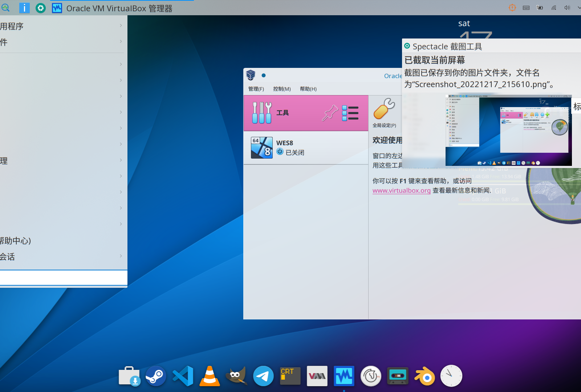Adjust volume via the tray speaker icon
Viewport: 581px width, 392px height.
click(x=566, y=8)
